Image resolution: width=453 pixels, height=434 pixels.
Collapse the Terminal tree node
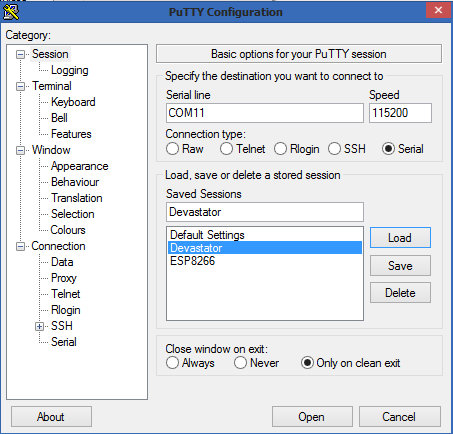[20, 86]
